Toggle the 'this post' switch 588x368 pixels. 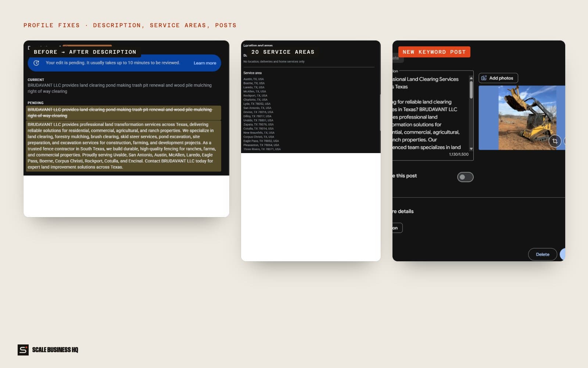point(465,177)
